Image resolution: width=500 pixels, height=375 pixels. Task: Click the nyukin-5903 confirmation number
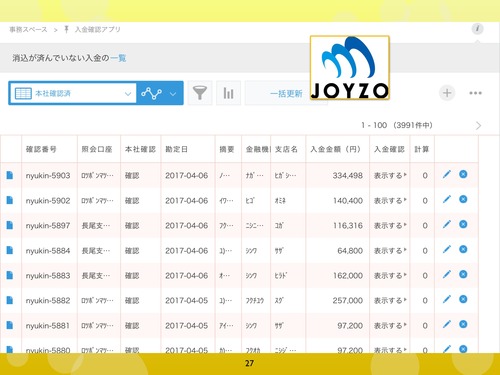48,175
